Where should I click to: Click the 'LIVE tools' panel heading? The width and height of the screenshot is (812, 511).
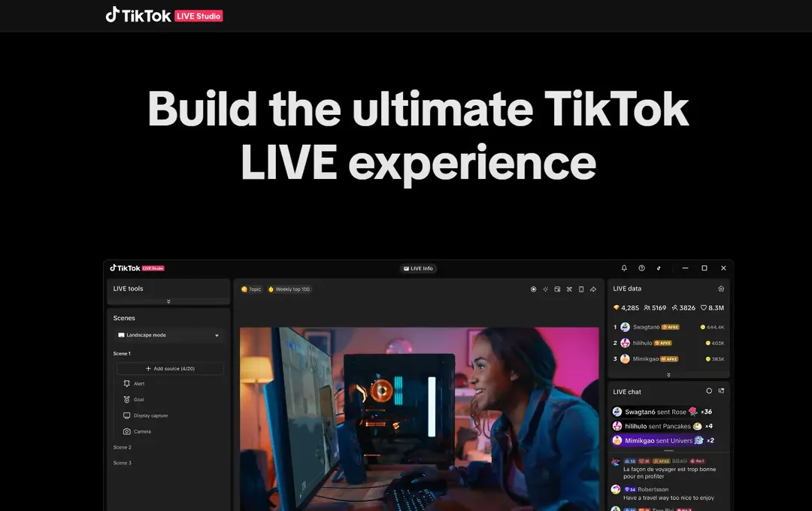pos(128,289)
